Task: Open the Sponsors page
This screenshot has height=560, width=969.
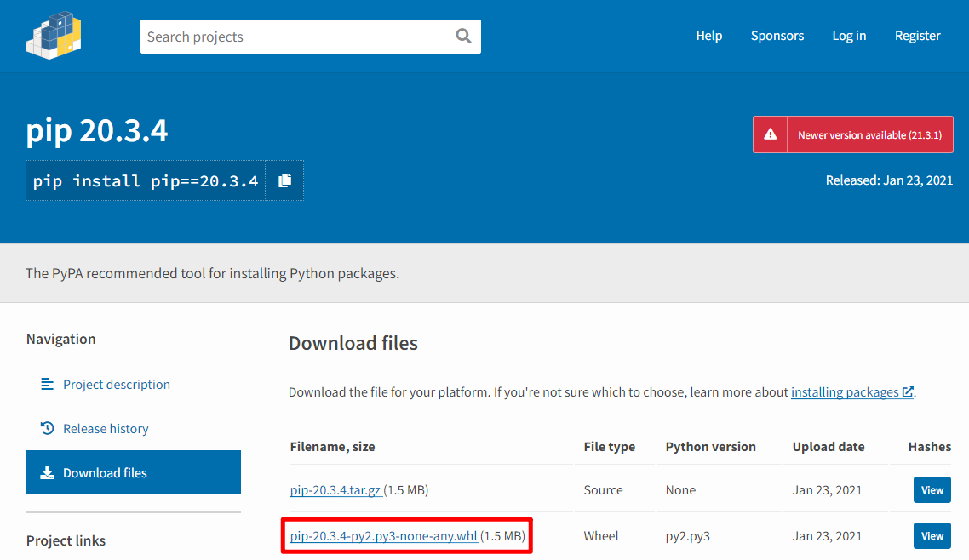Action: (x=777, y=36)
